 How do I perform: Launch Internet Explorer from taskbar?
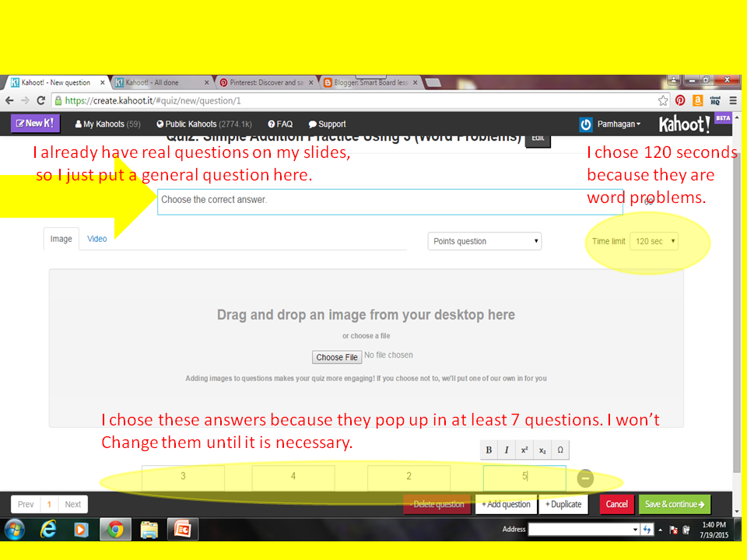(48, 530)
